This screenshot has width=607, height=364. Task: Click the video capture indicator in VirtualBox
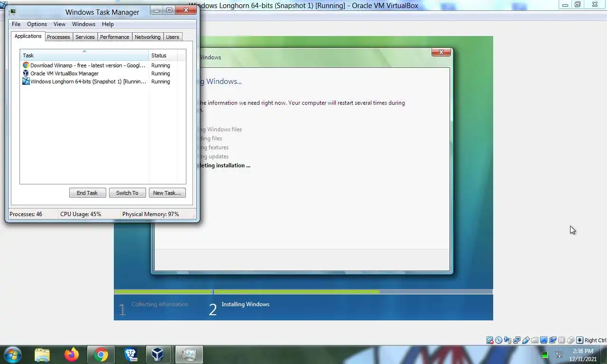pyautogui.click(x=552, y=340)
